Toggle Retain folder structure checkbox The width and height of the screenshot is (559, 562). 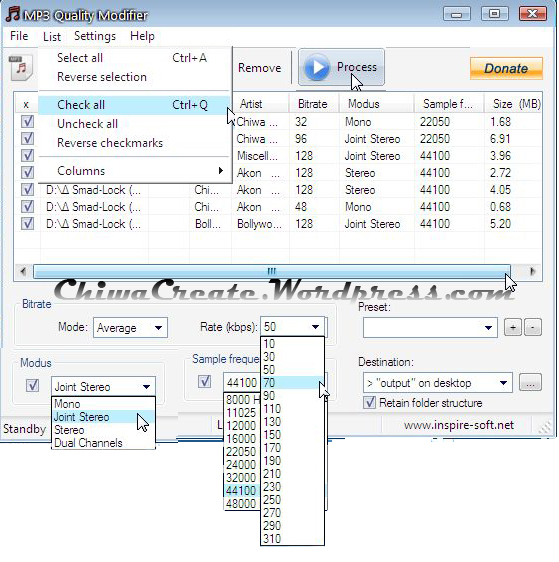click(x=369, y=403)
